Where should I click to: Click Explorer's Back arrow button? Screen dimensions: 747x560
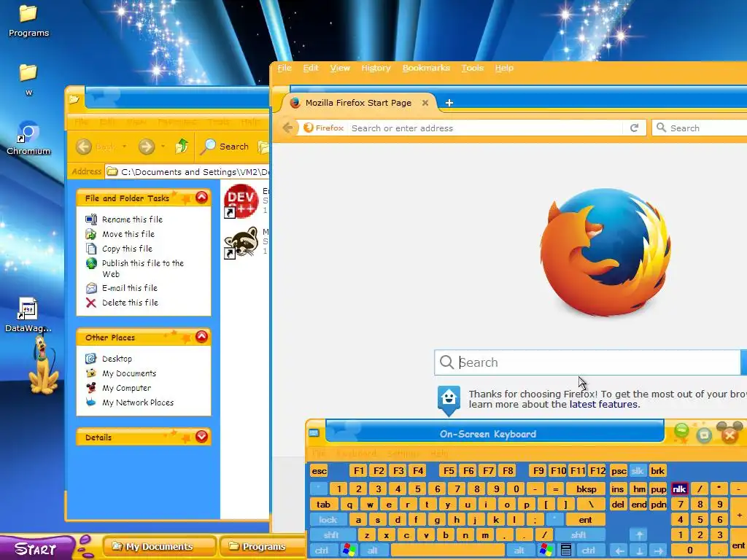84,147
